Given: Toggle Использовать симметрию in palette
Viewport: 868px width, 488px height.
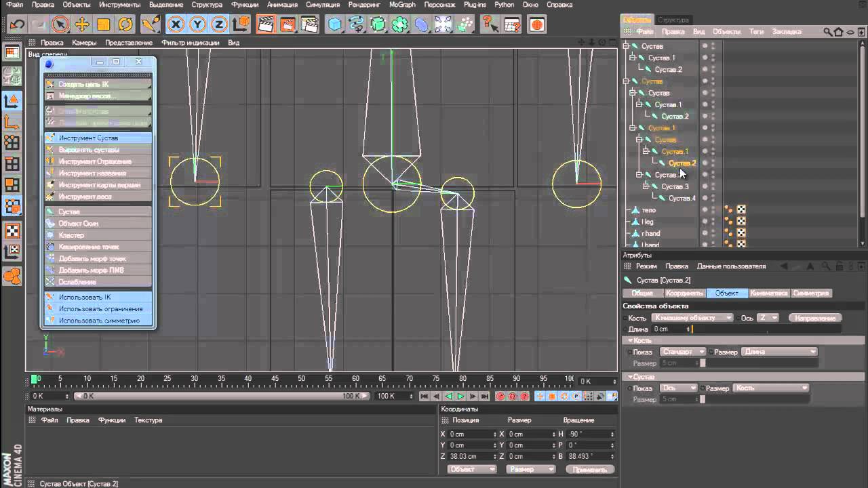Looking at the screenshot, I should click(x=98, y=321).
